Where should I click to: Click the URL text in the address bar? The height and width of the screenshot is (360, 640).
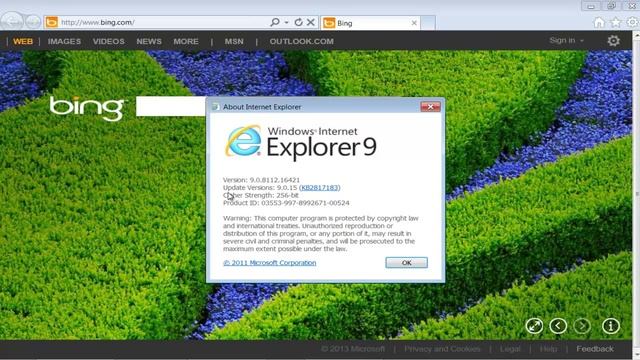(98, 22)
